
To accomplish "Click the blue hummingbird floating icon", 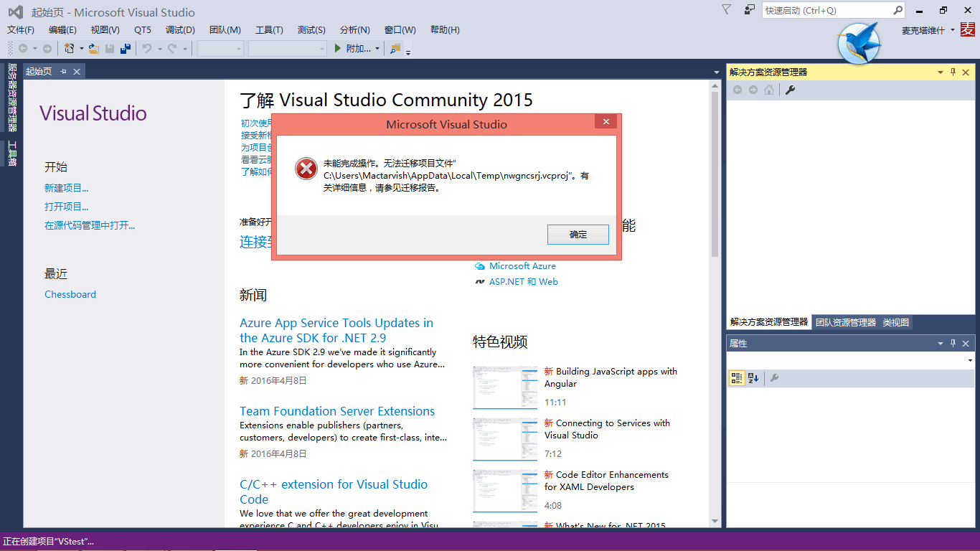I will [x=858, y=43].
